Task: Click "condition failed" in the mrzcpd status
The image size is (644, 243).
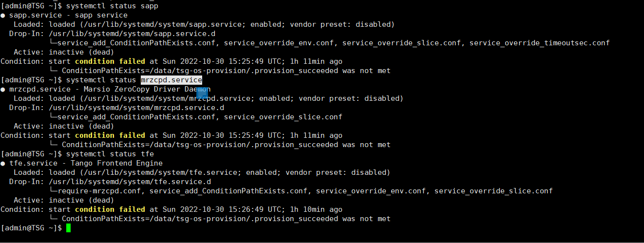Action: pyautogui.click(x=110, y=135)
